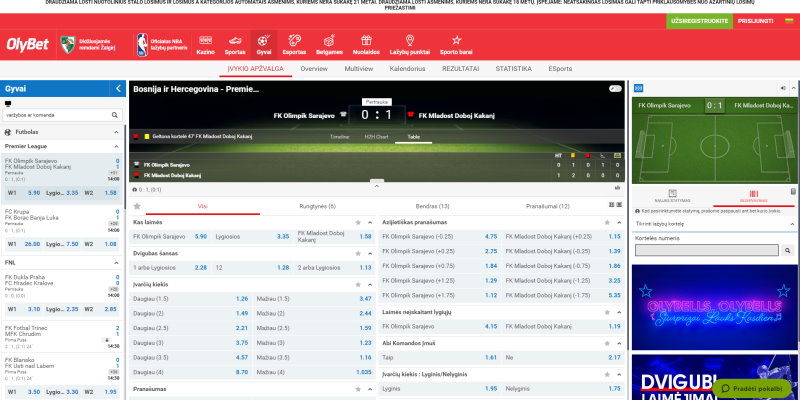Collapse the right live tracker panel
This screenshot has width=800, height=400.
tap(794, 88)
